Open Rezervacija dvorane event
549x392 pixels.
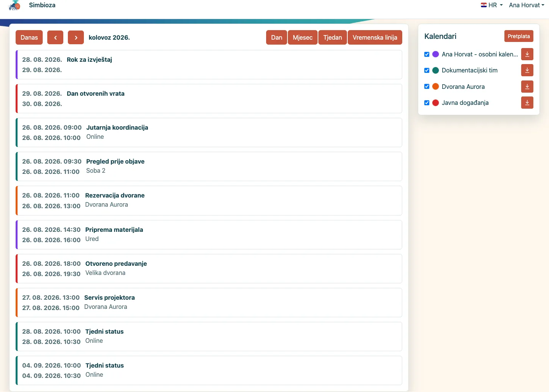point(209,201)
